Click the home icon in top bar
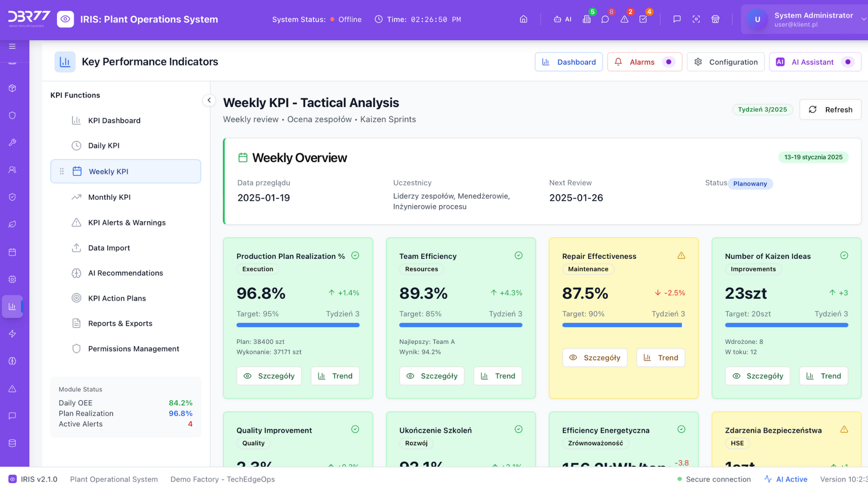This screenshot has width=868, height=488. (524, 19)
